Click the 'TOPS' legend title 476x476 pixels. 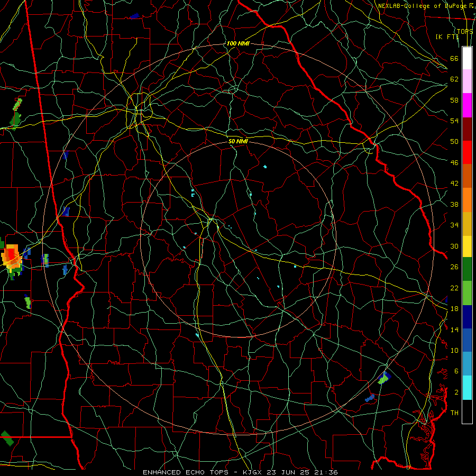(464, 31)
